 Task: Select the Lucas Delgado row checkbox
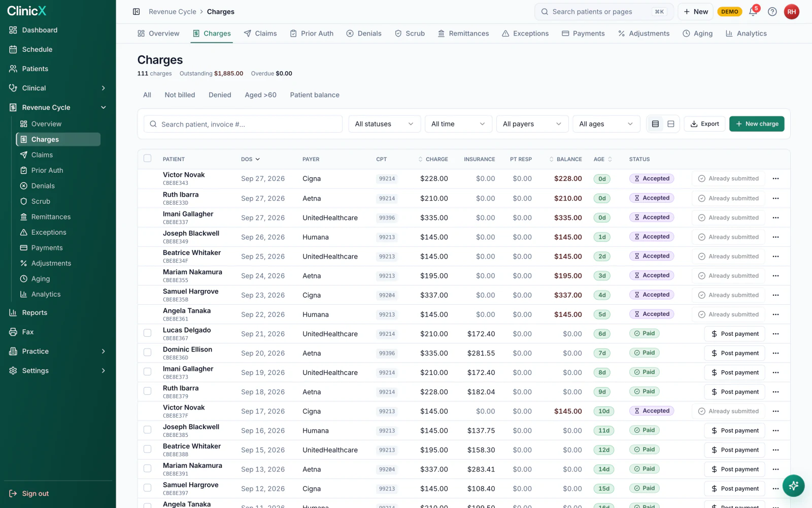pos(147,333)
